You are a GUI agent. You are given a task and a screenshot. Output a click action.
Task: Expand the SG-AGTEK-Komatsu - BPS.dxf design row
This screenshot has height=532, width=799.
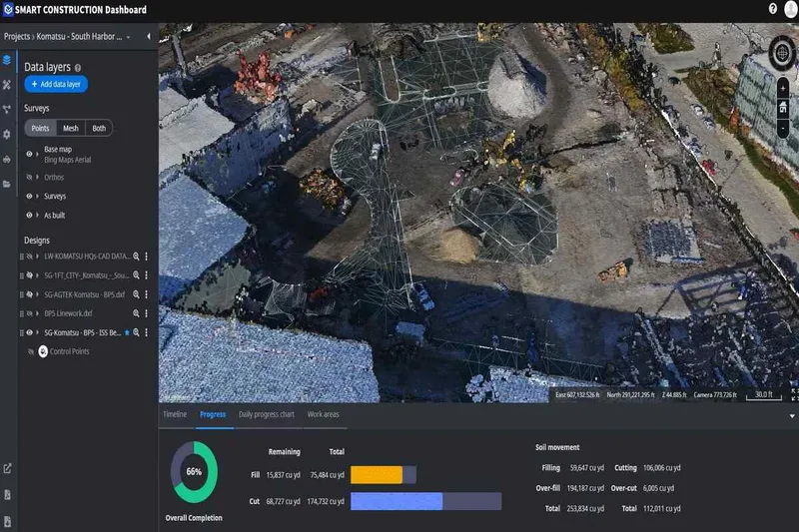click(37, 294)
